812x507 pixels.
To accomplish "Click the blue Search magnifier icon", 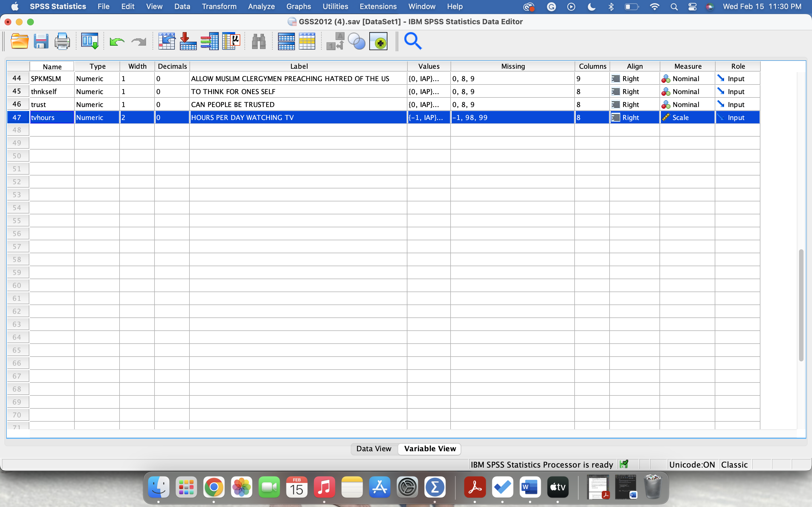I will point(413,42).
